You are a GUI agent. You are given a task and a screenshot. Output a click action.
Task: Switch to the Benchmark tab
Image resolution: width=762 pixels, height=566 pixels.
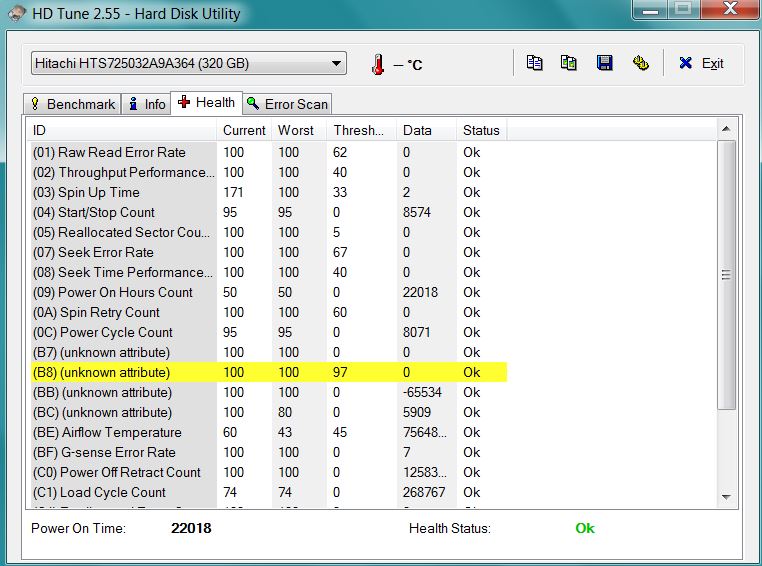tap(72, 104)
